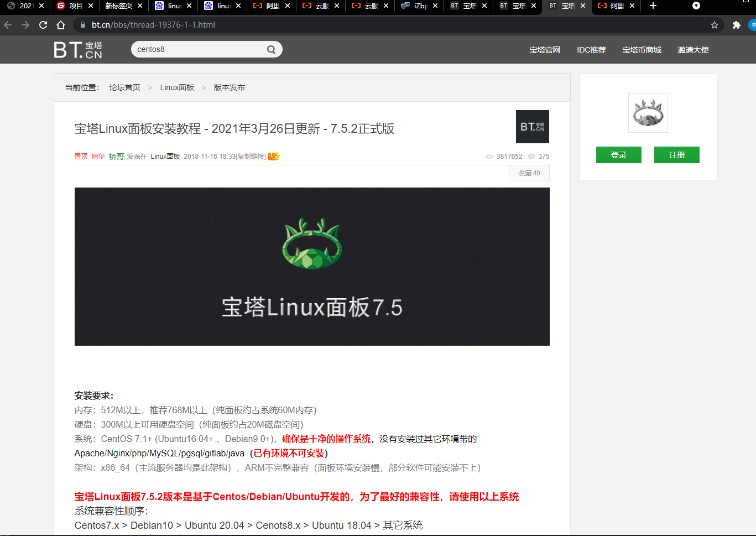Click the eye view-count icon by 3817652
756x536 pixels.
pos(489,157)
